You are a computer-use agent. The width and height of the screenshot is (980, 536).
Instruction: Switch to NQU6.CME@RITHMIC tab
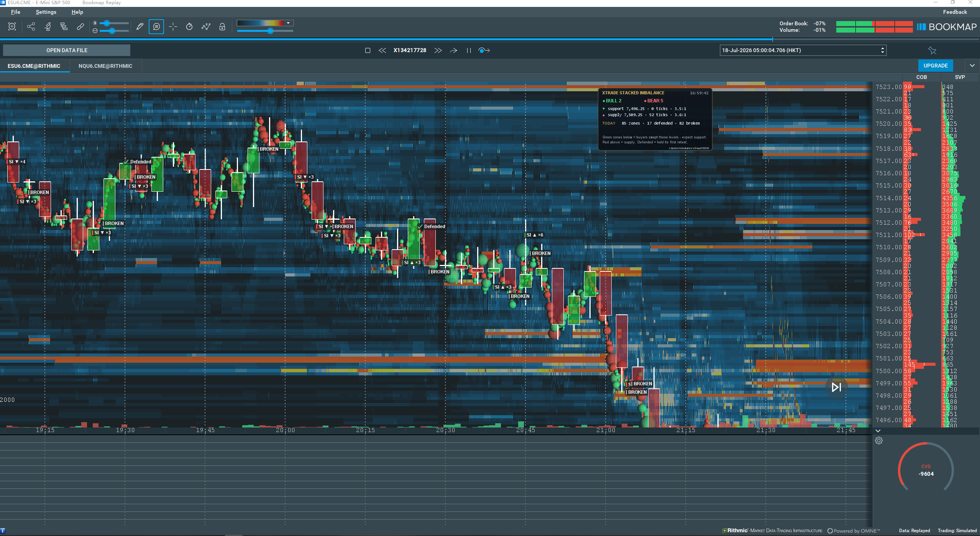pyautogui.click(x=105, y=66)
